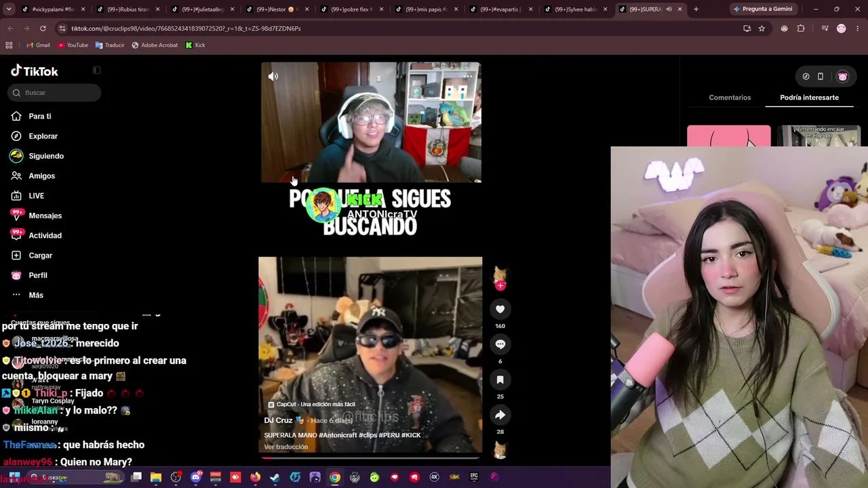Click the round icon left of the phone icon
868x488 pixels.
click(806, 77)
